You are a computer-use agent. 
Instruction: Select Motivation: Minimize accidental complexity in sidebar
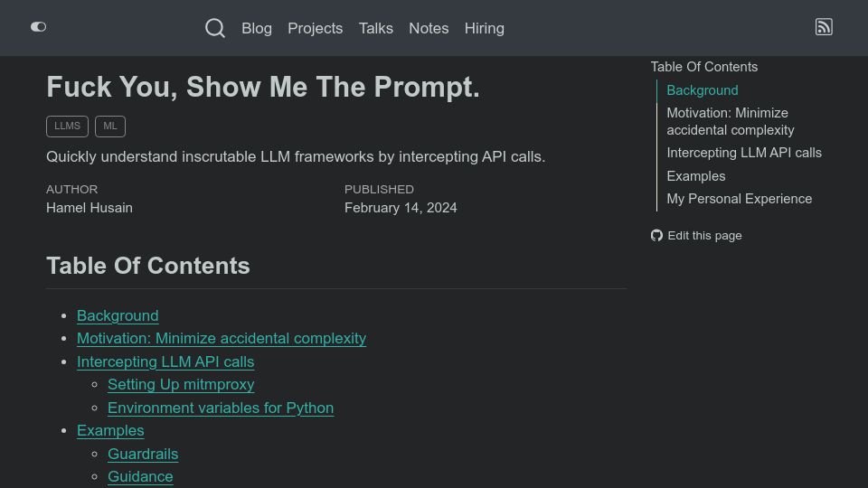[x=731, y=121]
